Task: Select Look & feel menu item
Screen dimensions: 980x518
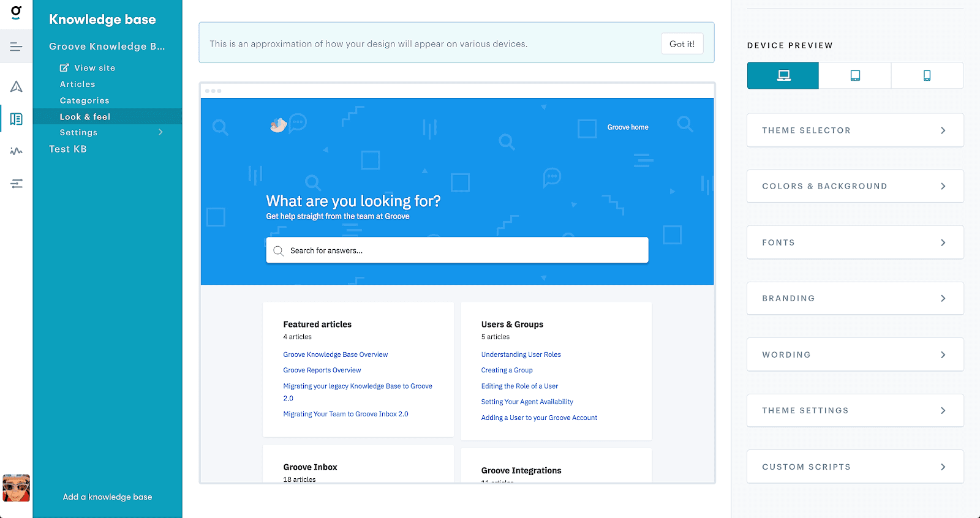Action: pyautogui.click(x=108, y=116)
